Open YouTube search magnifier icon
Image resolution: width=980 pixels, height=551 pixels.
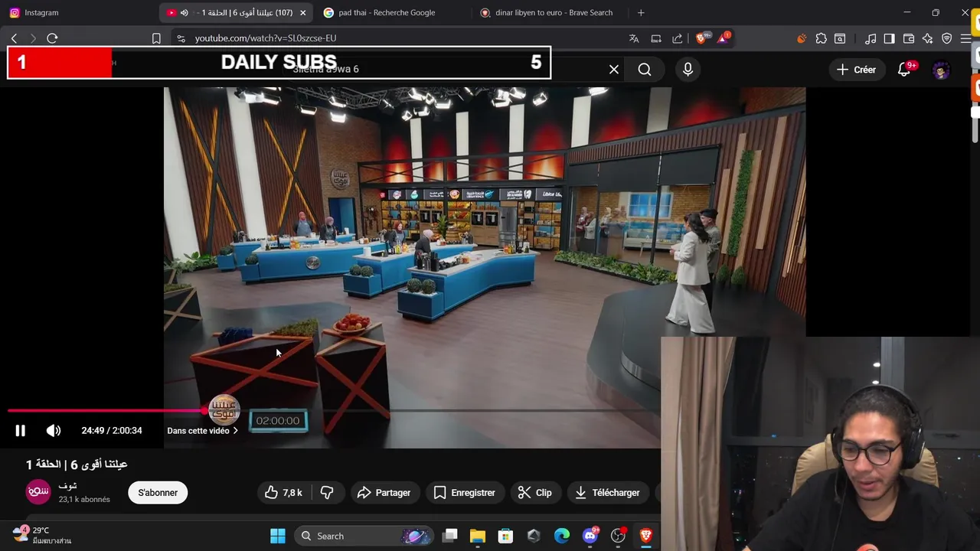(645, 70)
